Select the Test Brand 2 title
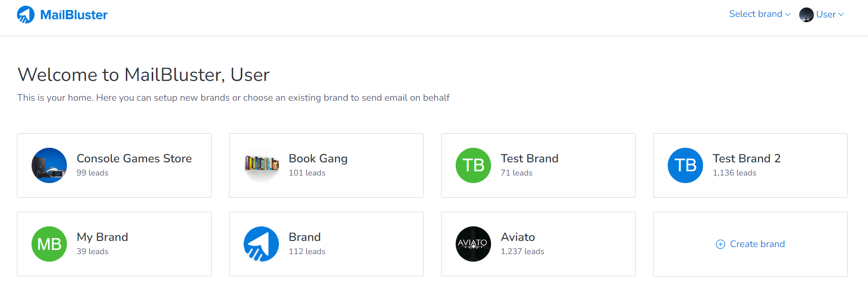Viewport: 868px width, 296px height. 746,159
